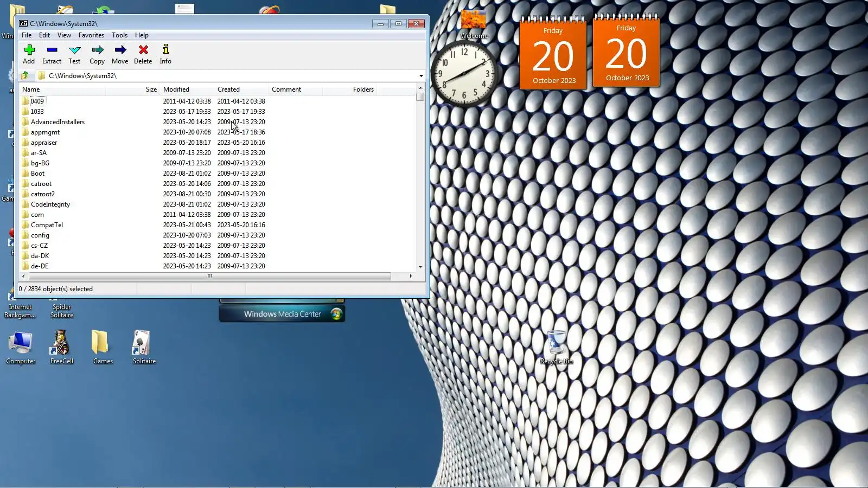Click the right calendar gadget
The width and height of the screenshot is (868, 488).
pos(626,50)
